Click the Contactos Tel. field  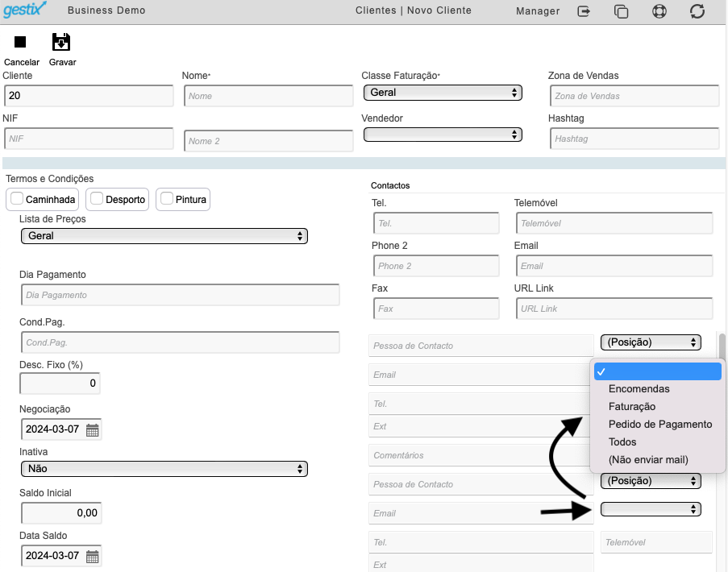click(436, 223)
